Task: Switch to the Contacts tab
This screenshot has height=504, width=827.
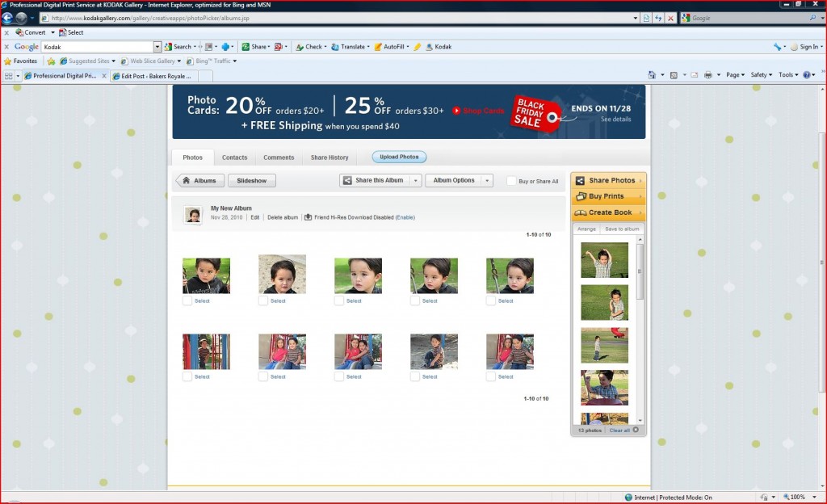Action: tap(235, 157)
